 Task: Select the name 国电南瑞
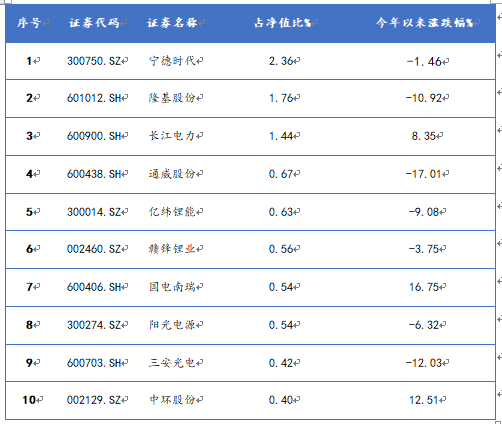[x=172, y=287]
